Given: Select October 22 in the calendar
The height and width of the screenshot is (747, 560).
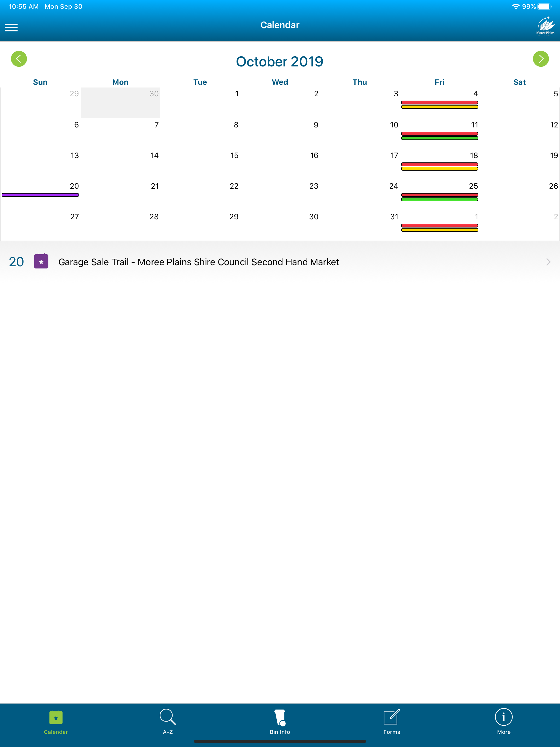Looking at the screenshot, I should tap(200, 195).
